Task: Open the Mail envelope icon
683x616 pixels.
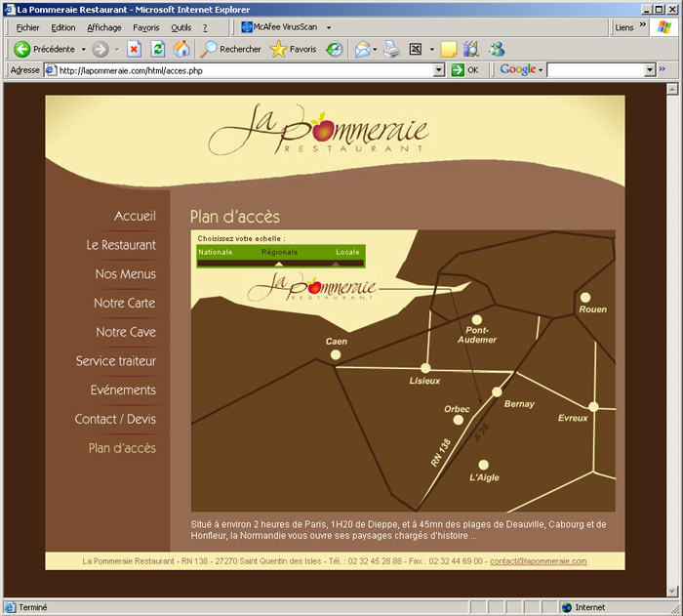Action: pos(361,49)
